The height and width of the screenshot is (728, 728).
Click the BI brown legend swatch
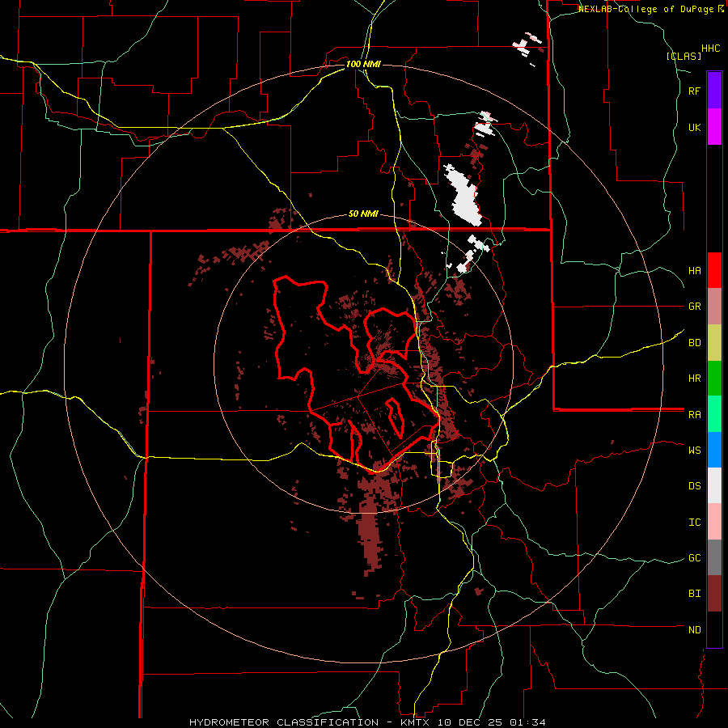[714, 594]
